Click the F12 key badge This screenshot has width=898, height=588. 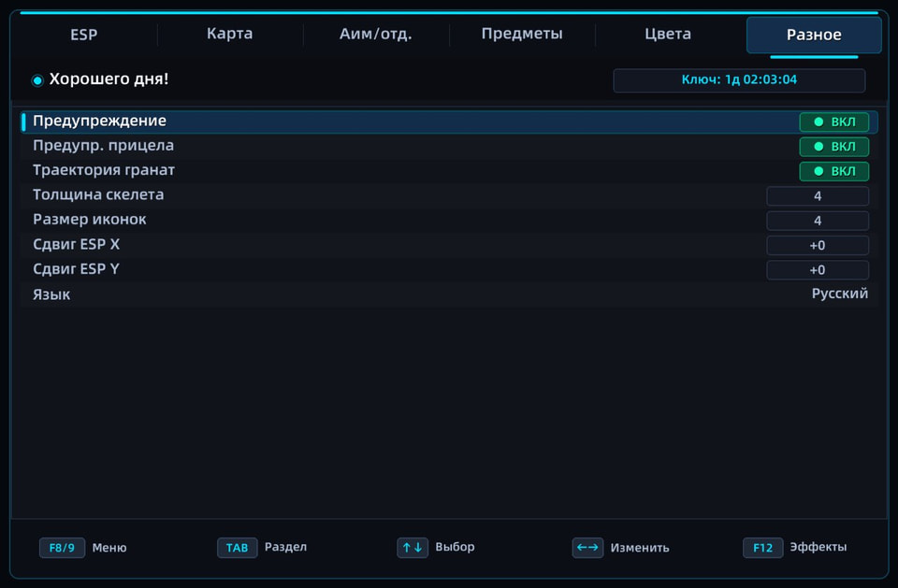pos(763,548)
